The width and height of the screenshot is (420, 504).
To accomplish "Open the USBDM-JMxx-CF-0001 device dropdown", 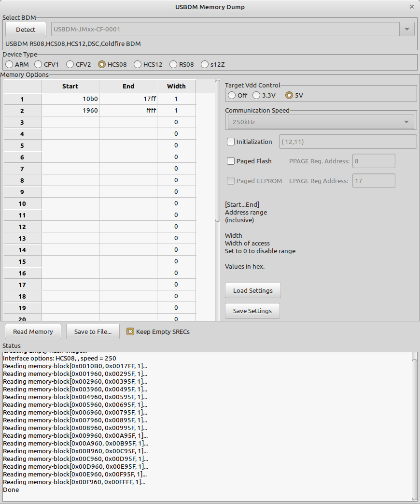I will (x=406, y=29).
